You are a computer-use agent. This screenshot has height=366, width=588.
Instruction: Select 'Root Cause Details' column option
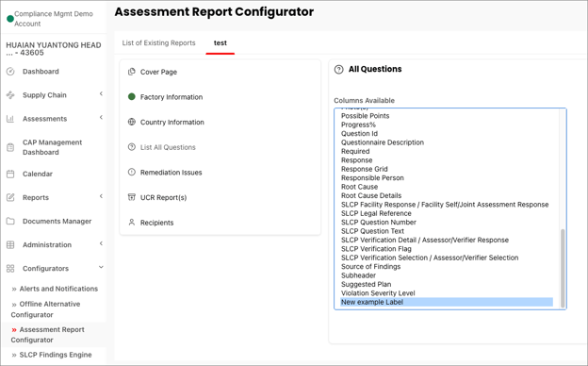click(371, 195)
